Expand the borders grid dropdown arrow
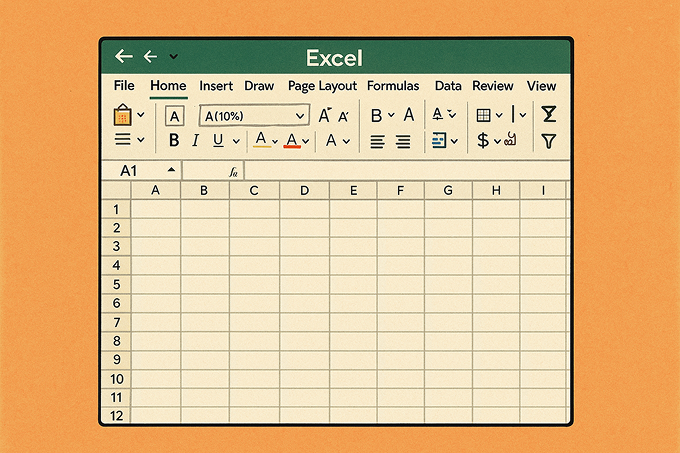The image size is (680, 453). (x=499, y=115)
